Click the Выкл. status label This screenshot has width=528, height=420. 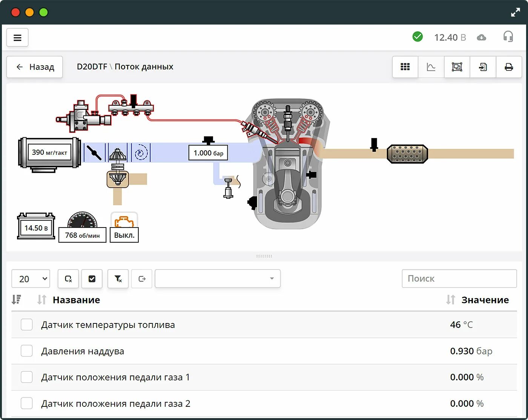click(x=124, y=235)
